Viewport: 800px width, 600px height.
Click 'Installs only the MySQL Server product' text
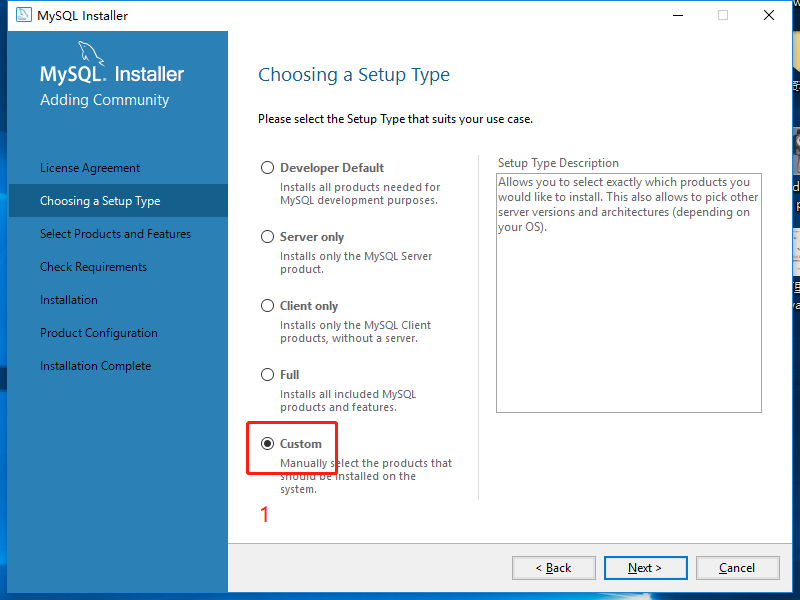tap(356, 263)
